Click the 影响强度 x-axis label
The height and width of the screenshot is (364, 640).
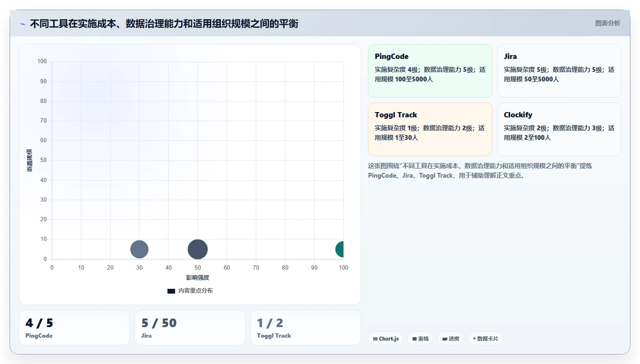[x=198, y=277]
